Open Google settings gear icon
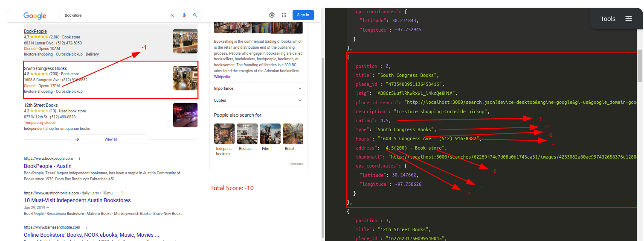The height and width of the screenshot is (241, 644). point(272,15)
